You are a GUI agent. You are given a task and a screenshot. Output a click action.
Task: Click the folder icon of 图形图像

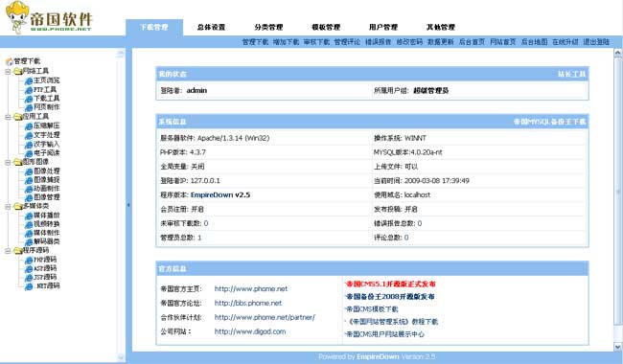pos(18,162)
